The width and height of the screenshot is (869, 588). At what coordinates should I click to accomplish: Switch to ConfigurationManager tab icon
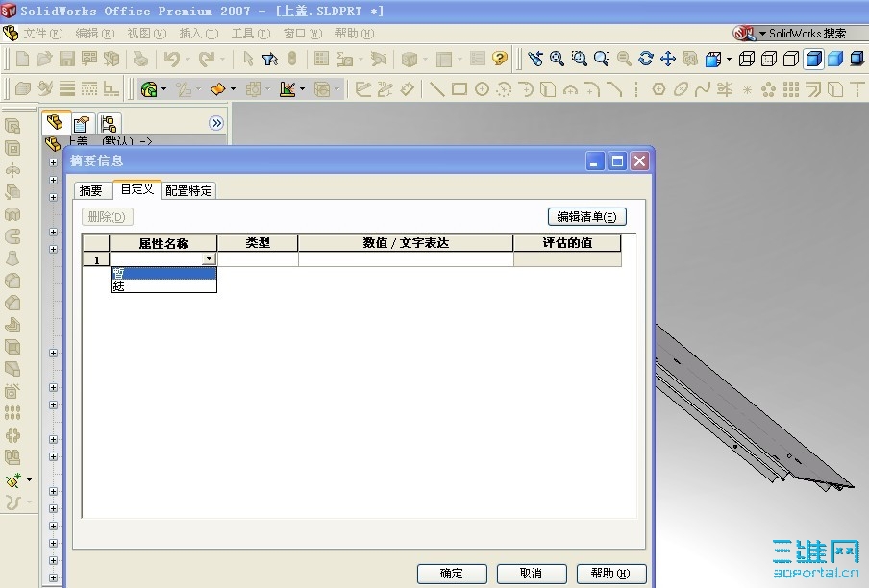109,124
